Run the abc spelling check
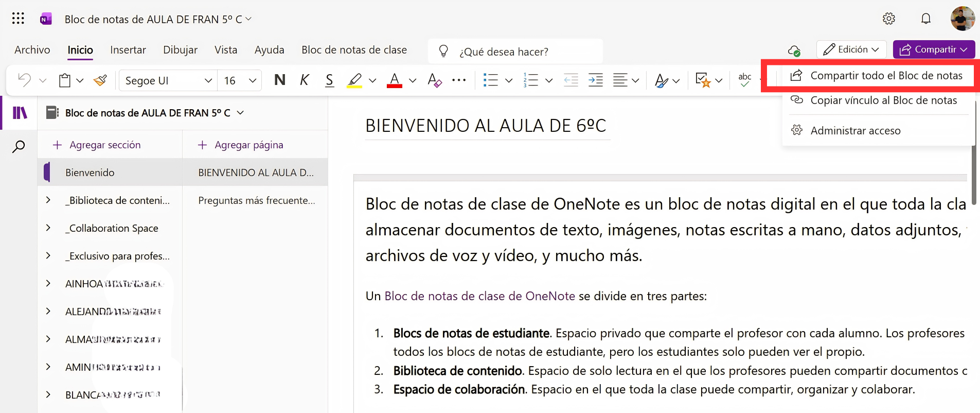 point(745,80)
